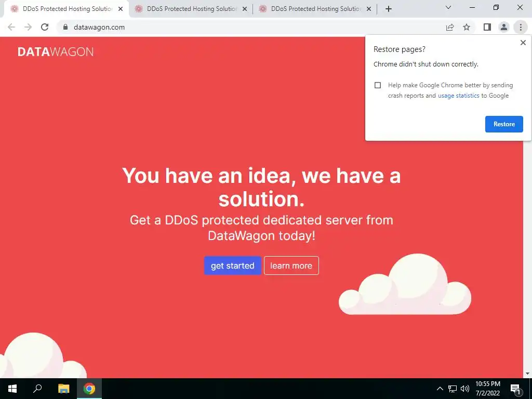This screenshot has width=532, height=399.
Task: Switch to the first DDoS Protected Hosting tab
Action: 66,9
